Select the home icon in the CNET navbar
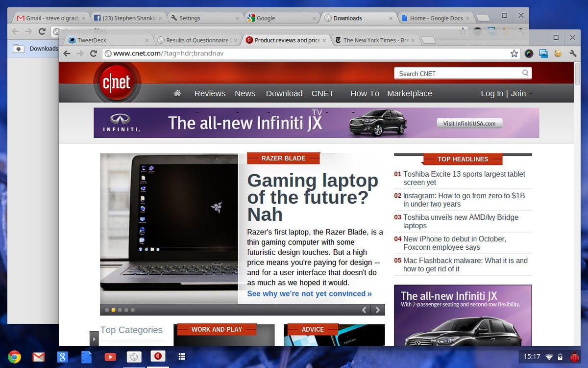Viewport: 588px width, 368px height. [x=177, y=93]
